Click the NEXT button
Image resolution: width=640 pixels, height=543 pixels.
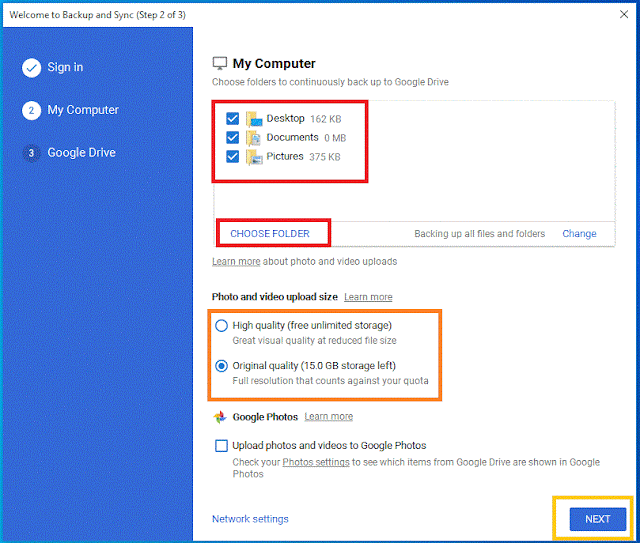[x=598, y=519]
